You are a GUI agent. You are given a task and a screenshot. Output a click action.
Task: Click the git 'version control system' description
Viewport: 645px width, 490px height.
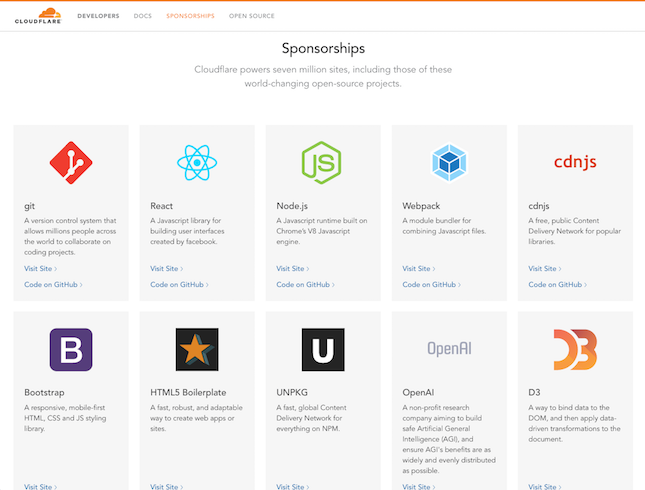[x=70, y=237]
